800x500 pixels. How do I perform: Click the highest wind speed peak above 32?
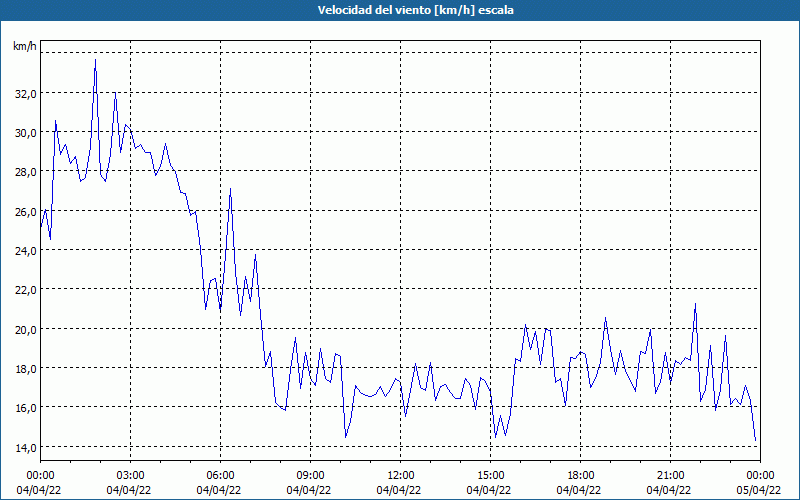click(x=95, y=60)
